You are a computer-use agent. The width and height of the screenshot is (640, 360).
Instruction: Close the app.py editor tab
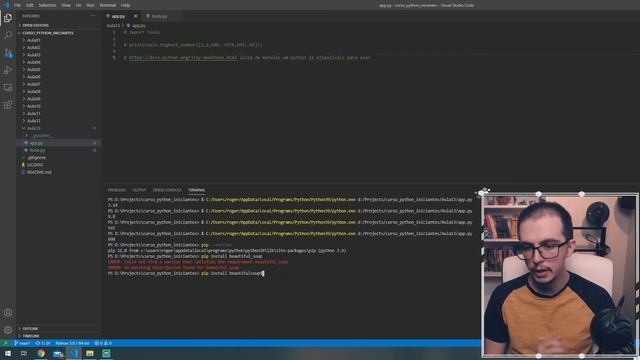(x=136, y=16)
